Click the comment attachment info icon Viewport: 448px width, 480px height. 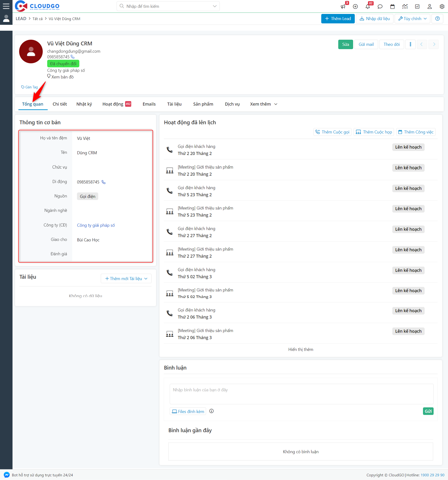211,411
